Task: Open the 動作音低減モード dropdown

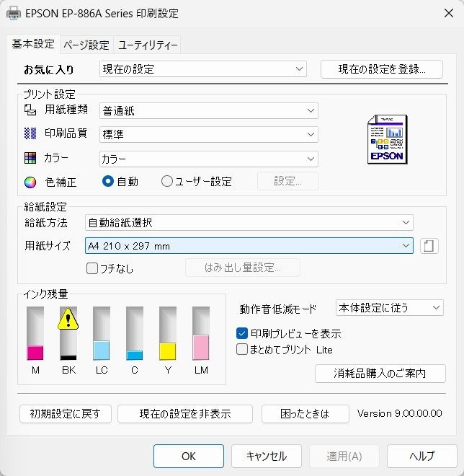Action: click(x=389, y=307)
